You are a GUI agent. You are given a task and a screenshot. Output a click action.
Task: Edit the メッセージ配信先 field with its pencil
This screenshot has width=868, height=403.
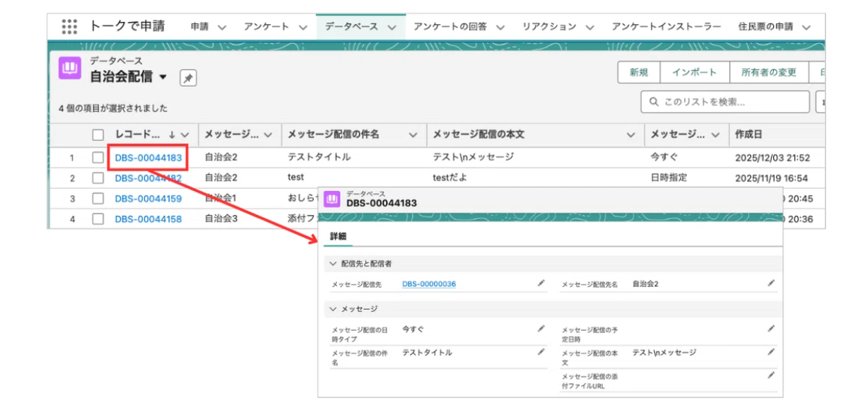click(541, 283)
